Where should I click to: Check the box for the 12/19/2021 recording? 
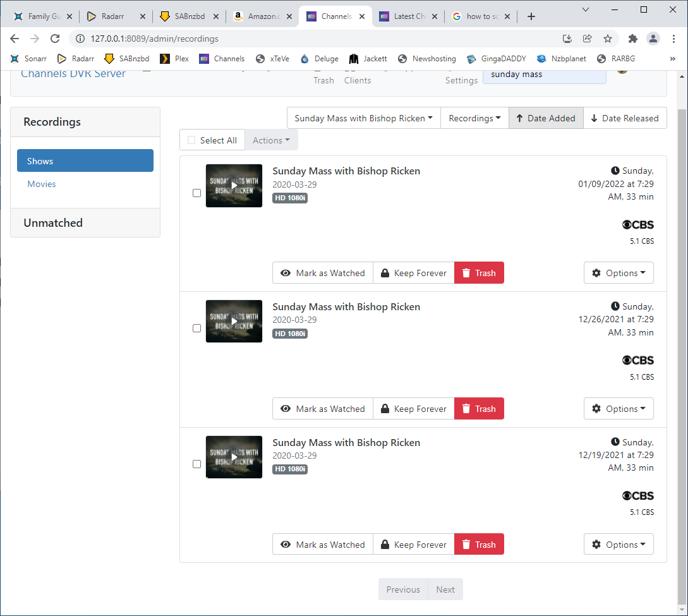pos(196,464)
